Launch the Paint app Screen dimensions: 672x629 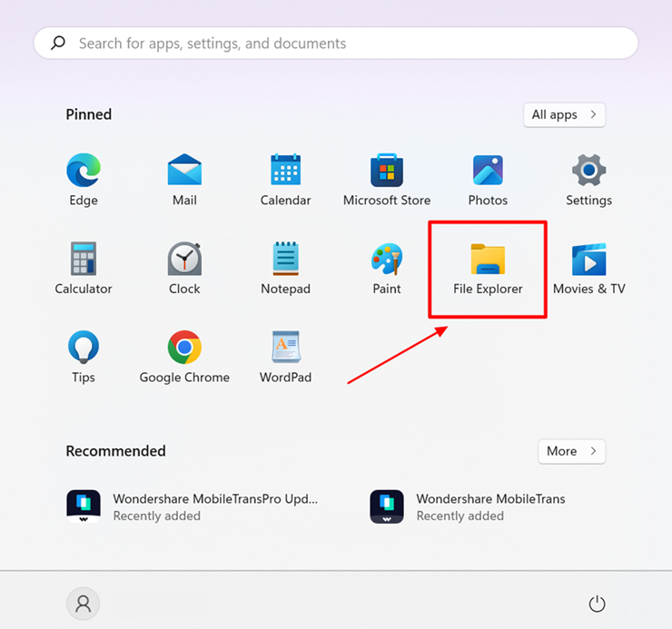(387, 269)
